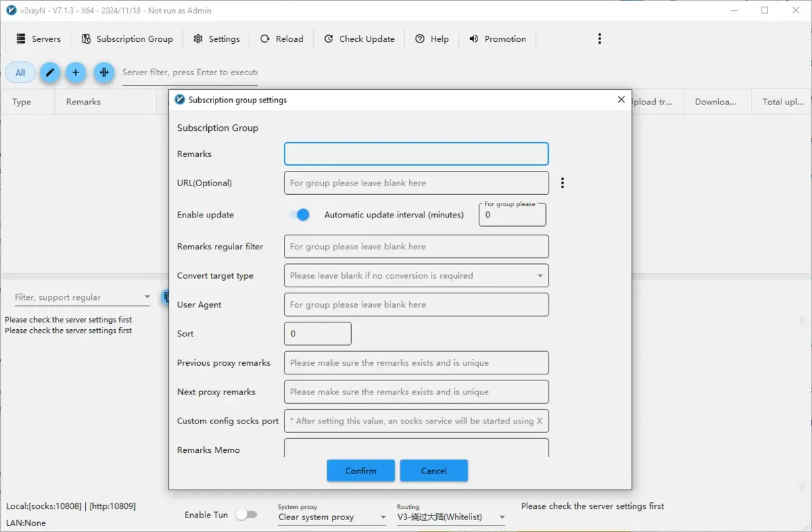The height and width of the screenshot is (532, 812).
Task: Click the Confirm button
Action: coord(360,470)
